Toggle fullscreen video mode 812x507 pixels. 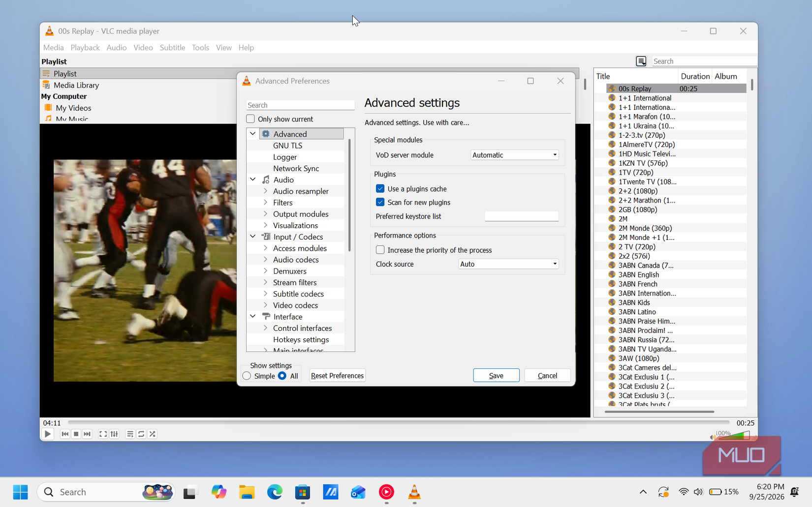(x=103, y=434)
